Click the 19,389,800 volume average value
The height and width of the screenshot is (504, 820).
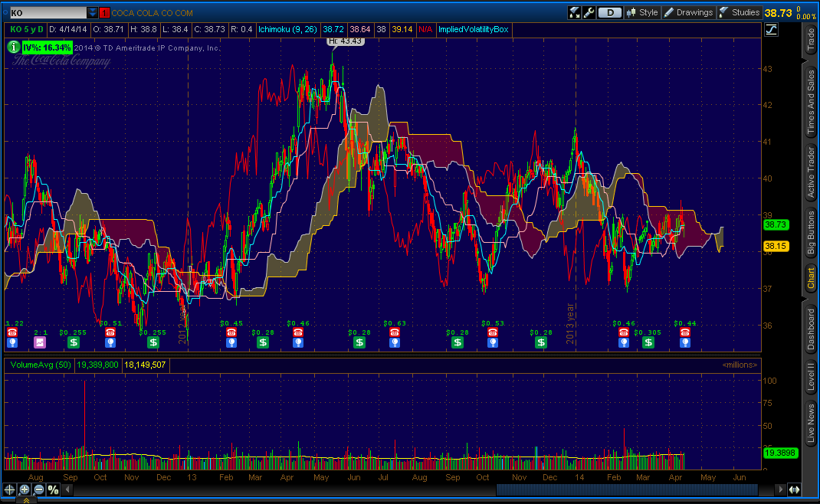[98, 365]
